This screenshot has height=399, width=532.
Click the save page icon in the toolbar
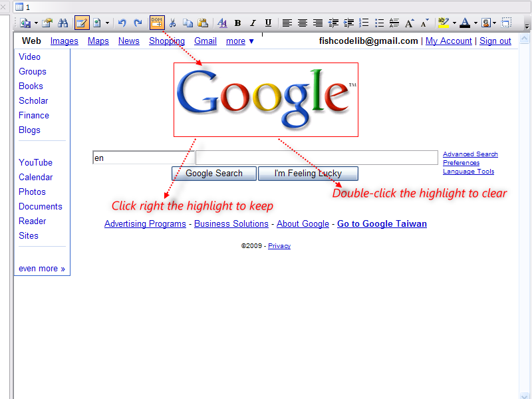point(25,23)
